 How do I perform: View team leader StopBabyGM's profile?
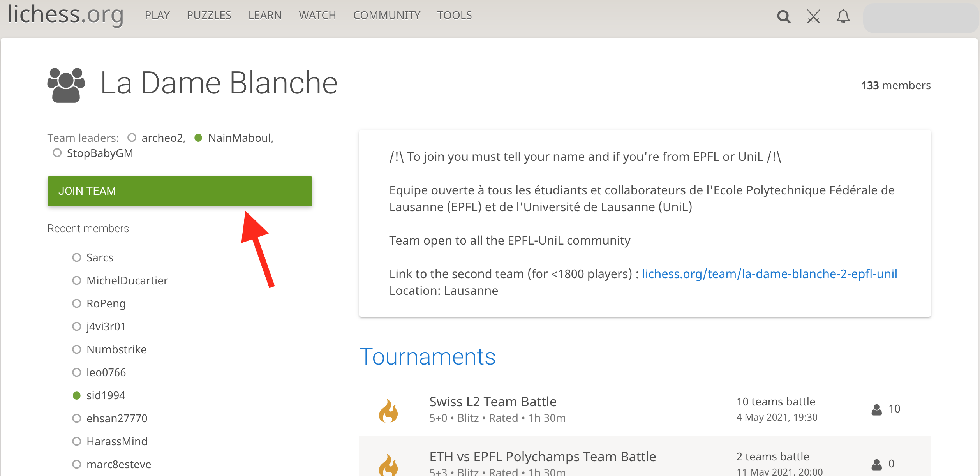100,153
